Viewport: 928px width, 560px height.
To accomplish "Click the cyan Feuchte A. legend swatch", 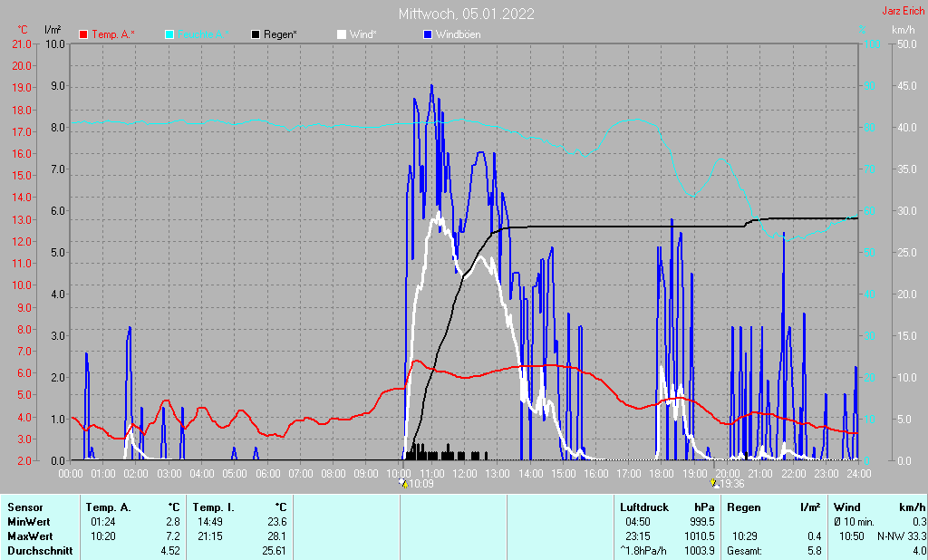I will pos(169,35).
